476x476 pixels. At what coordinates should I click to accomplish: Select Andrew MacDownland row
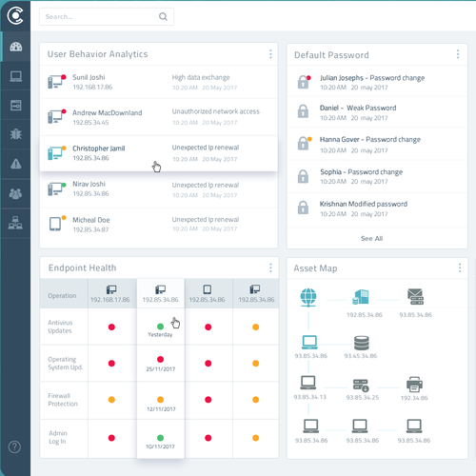coord(159,117)
